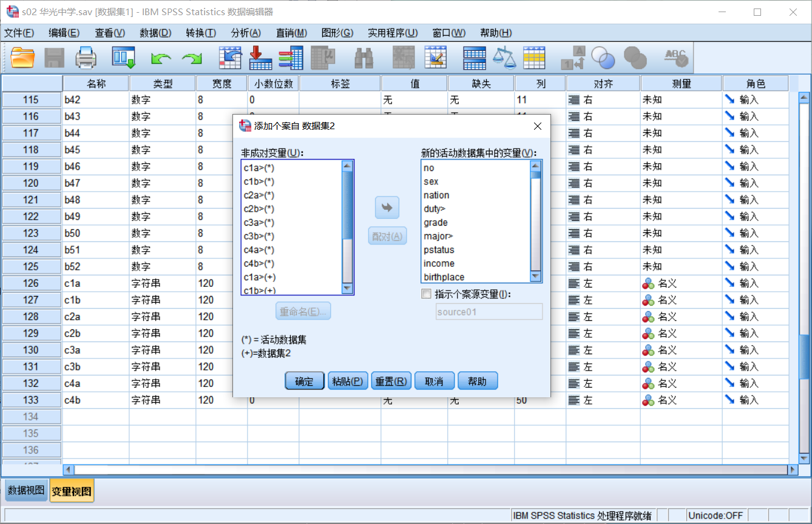
Task: Click the dialog's 帮助 button
Action: (x=478, y=381)
